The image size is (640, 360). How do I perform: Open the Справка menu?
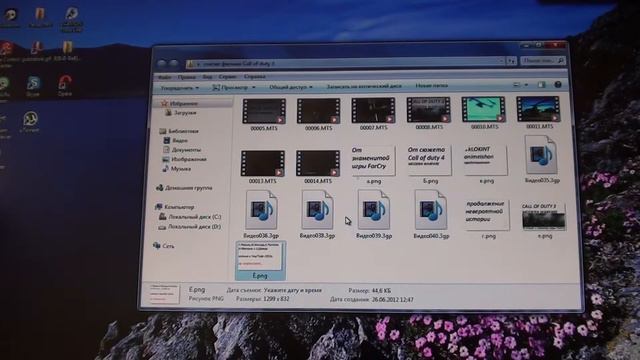[x=255, y=76]
